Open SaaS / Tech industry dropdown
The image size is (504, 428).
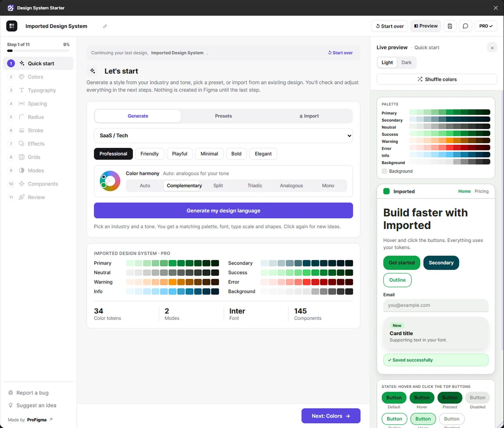(223, 136)
